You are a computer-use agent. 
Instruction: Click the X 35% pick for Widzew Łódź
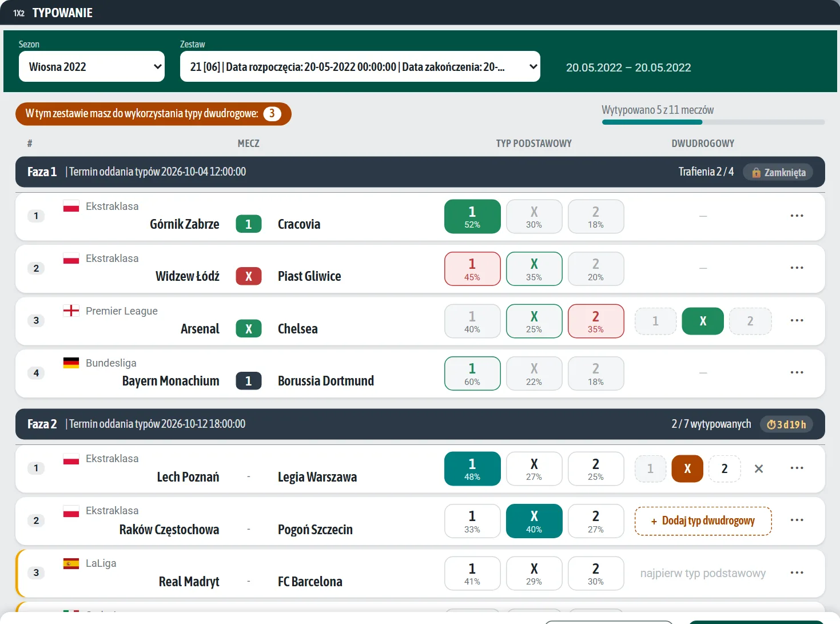click(x=534, y=269)
